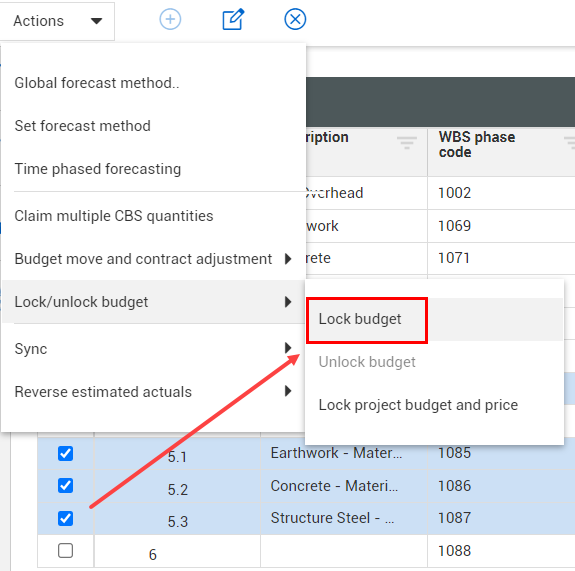Uncheck the checkbox for row 5.1
This screenshot has width=575, height=571.
[x=65, y=454]
